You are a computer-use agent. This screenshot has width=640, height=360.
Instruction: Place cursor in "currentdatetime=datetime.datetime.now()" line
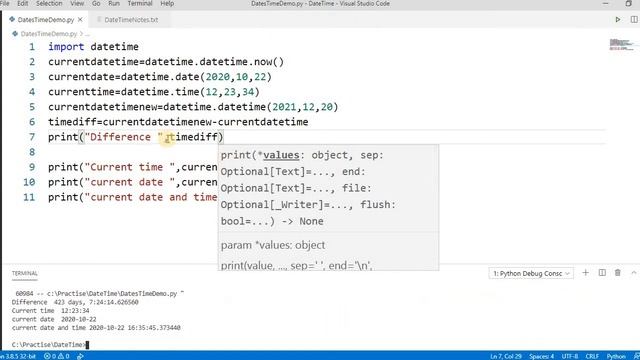[166, 62]
